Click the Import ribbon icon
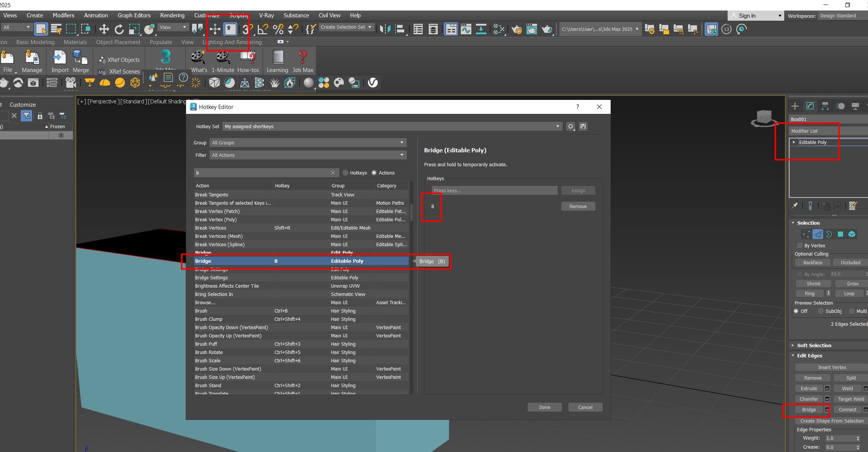Screen dimensions: 868x452 (60, 61)
